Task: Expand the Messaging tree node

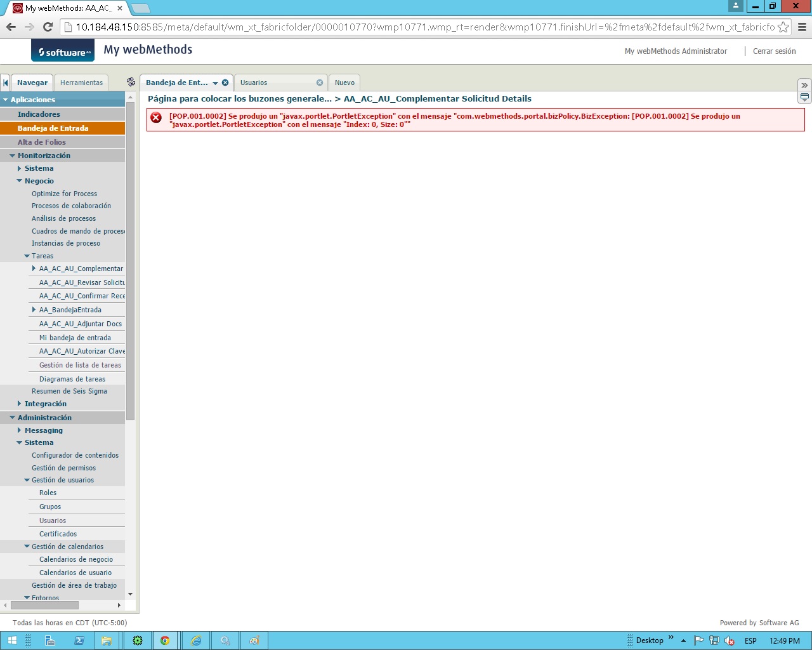Action: click(x=19, y=430)
